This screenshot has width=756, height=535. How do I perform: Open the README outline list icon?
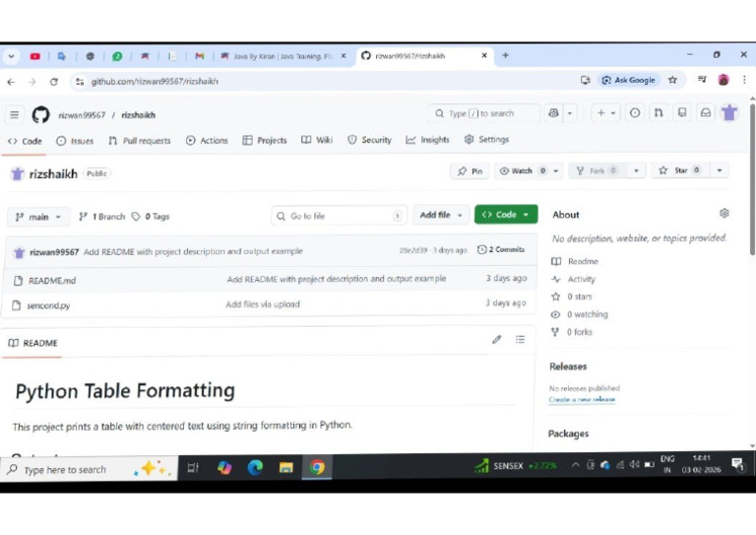[x=520, y=340]
